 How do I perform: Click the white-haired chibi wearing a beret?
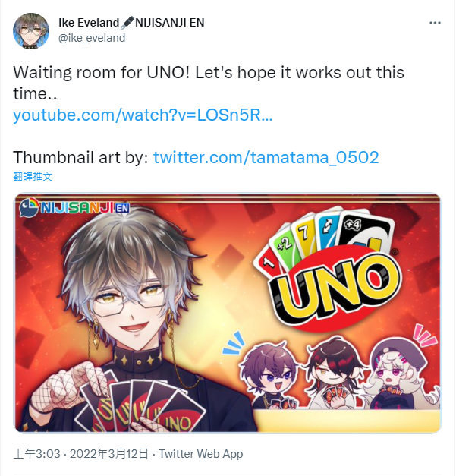coord(401,375)
